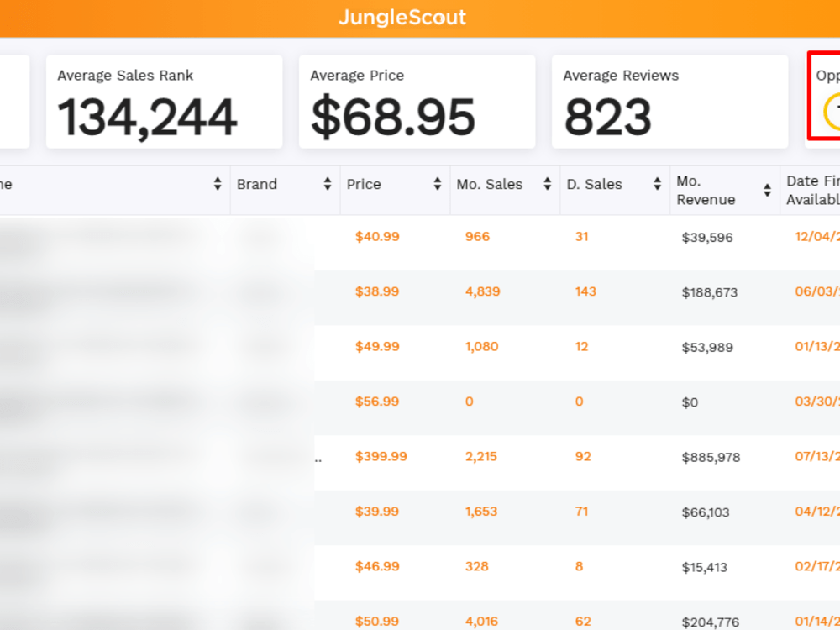Viewport: 840px width, 630px height.
Task: Sort by the Mo. Sales arrows
Action: 548,184
